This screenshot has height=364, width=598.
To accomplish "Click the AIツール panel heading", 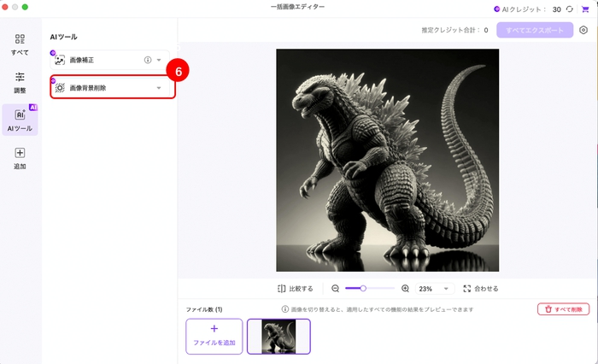I will click(x=64, y=37).
